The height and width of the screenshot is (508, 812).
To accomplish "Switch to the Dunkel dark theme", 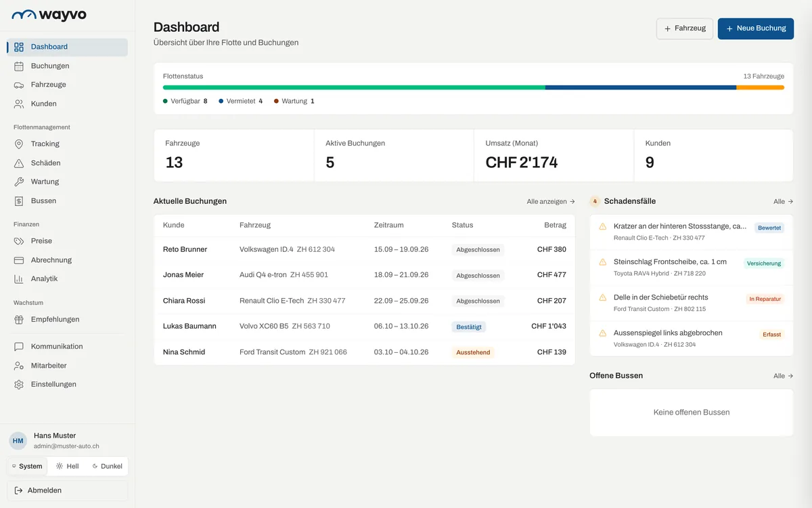I will click(107, 466).
